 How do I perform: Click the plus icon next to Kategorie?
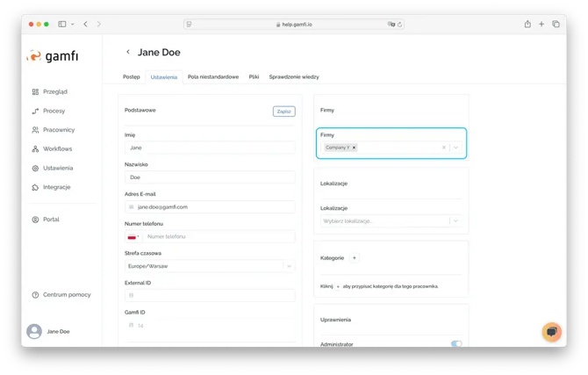pyautogui.click(x=354, y=258)
